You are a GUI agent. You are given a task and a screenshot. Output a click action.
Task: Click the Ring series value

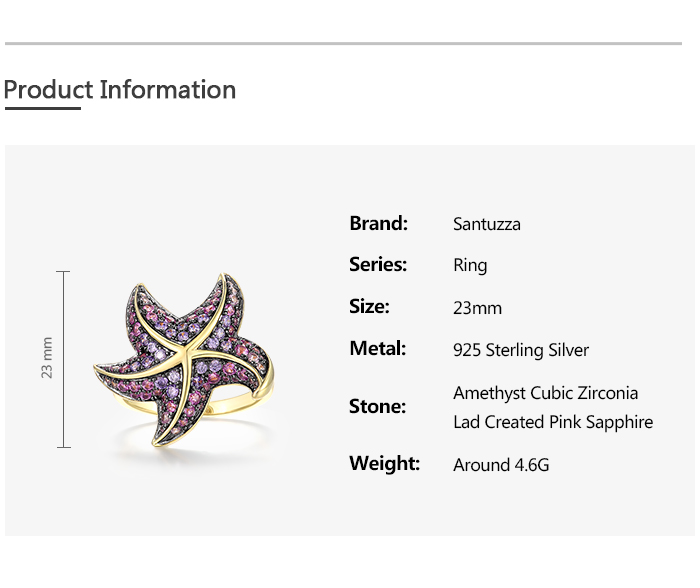[x=470, y=266]
